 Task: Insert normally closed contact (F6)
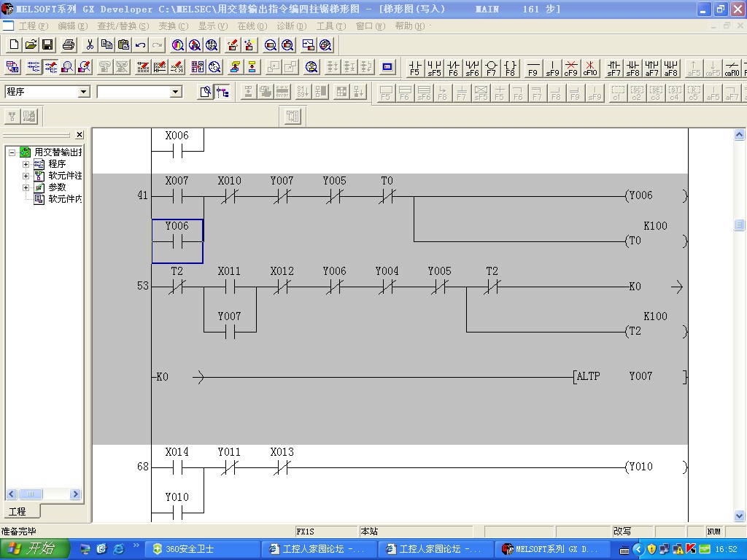coord(453,68)
